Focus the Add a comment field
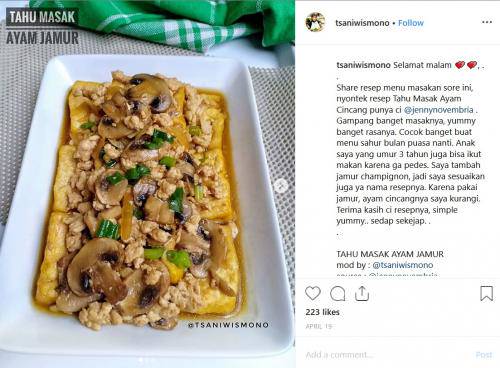 pyautogui.click(x=387, y=355)
